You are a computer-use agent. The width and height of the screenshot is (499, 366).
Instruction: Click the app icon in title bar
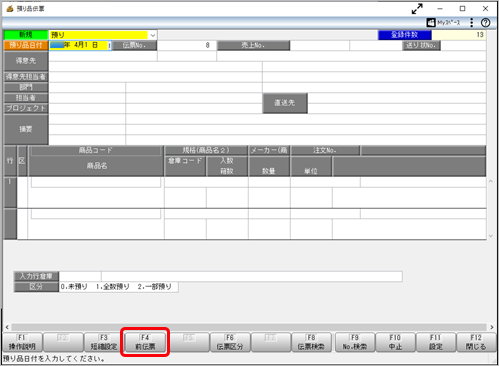click(10, 9)
